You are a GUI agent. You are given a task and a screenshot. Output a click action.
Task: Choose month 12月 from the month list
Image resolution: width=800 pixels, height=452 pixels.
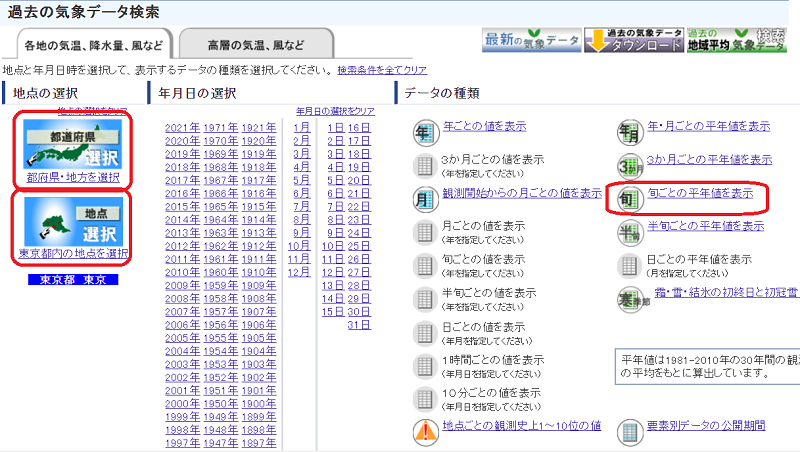(x=299, y=272)
